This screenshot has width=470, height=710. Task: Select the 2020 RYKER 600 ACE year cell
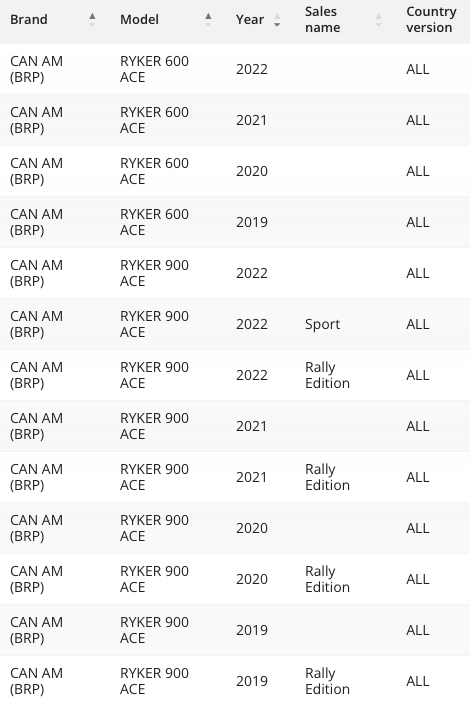point(252,171)
